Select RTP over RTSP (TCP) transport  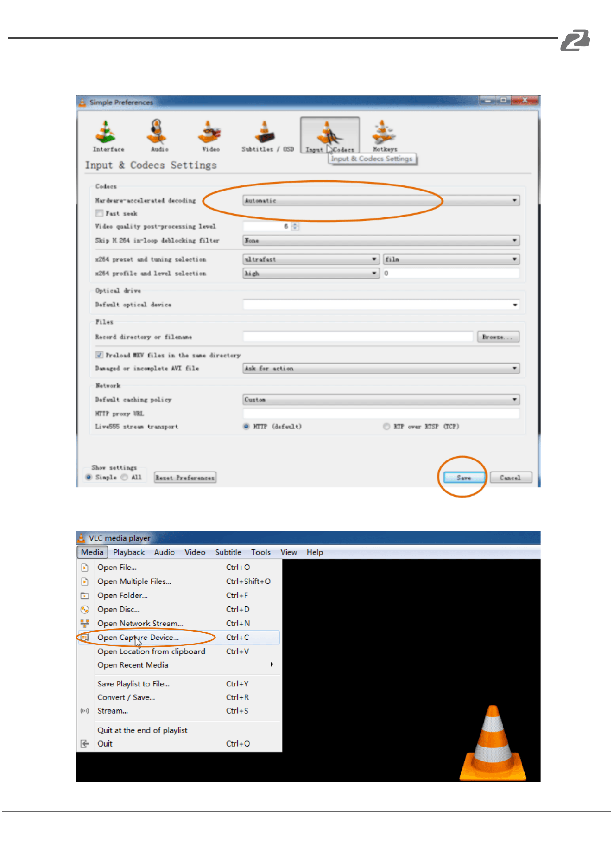coord(386,427)
